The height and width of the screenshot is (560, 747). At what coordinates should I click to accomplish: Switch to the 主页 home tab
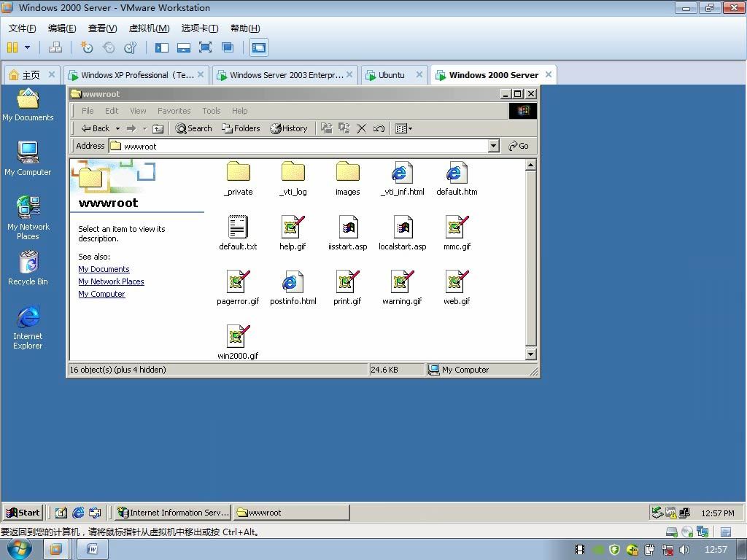click(x=31, y=75)
